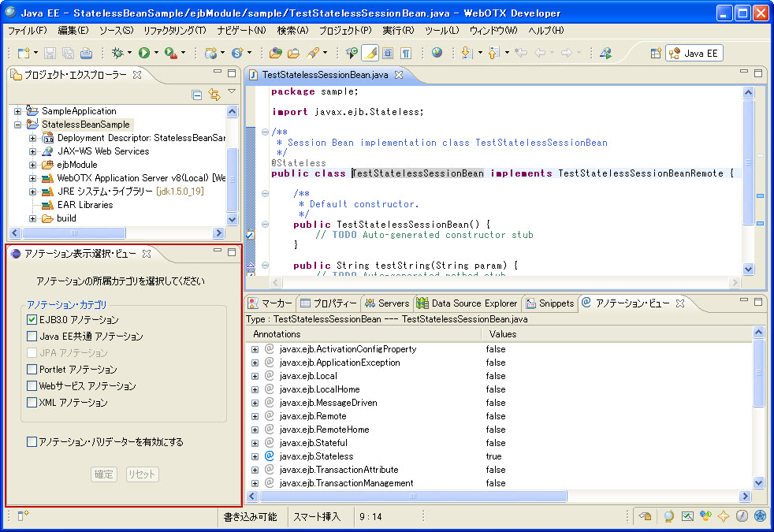Expand javax.ejb.Stateless annotation row

[255, 456]
